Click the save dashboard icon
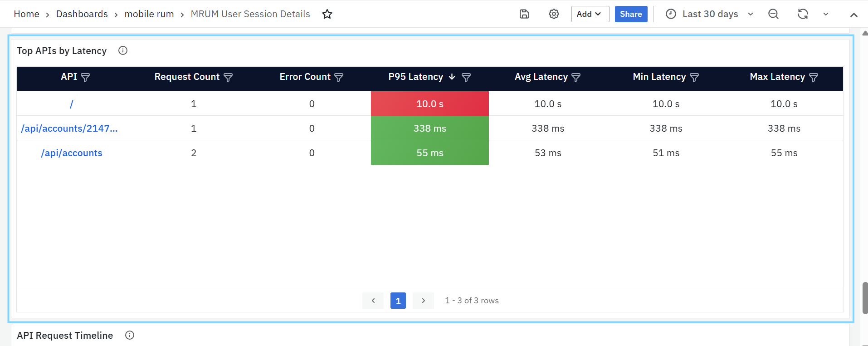This screenshot has width=868, height=346. click(524, 14)
